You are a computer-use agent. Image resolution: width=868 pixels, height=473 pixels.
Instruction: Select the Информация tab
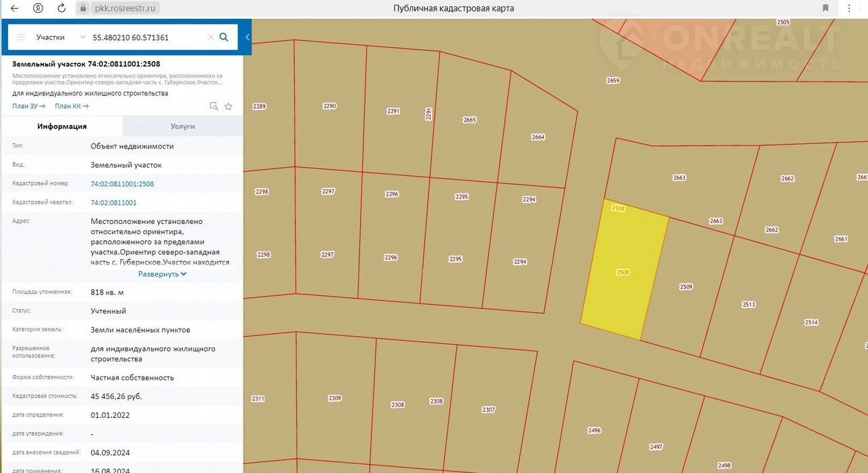tap(62, 126)
